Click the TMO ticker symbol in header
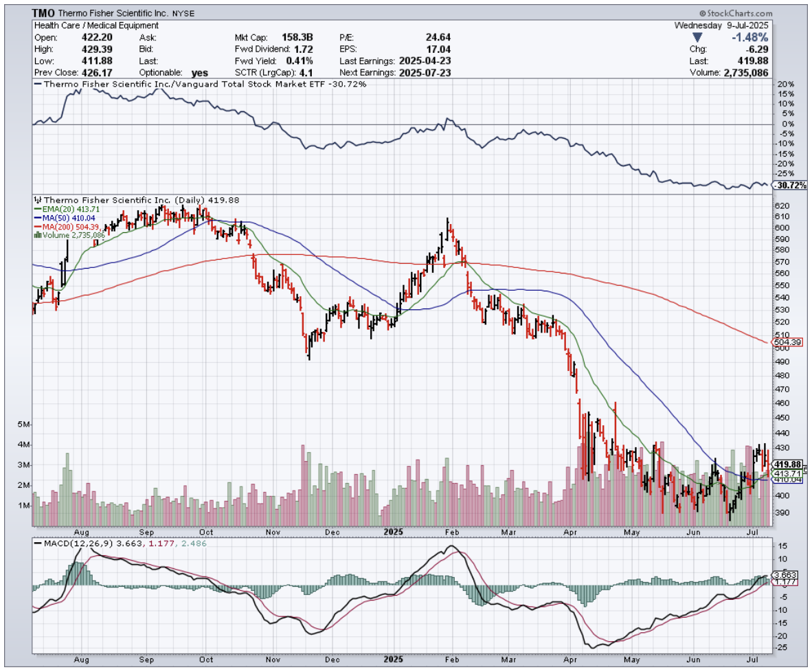812x672 pixels. click(45, 13)
